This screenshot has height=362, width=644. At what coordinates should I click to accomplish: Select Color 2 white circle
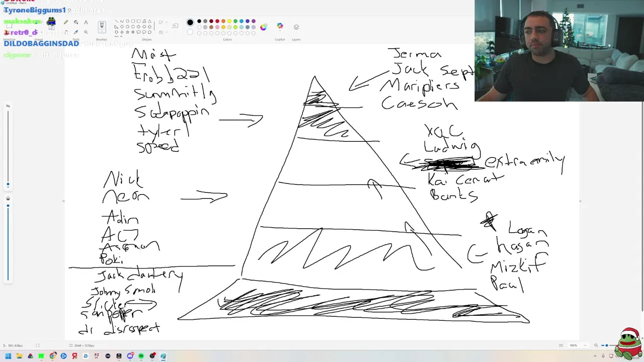190,32
